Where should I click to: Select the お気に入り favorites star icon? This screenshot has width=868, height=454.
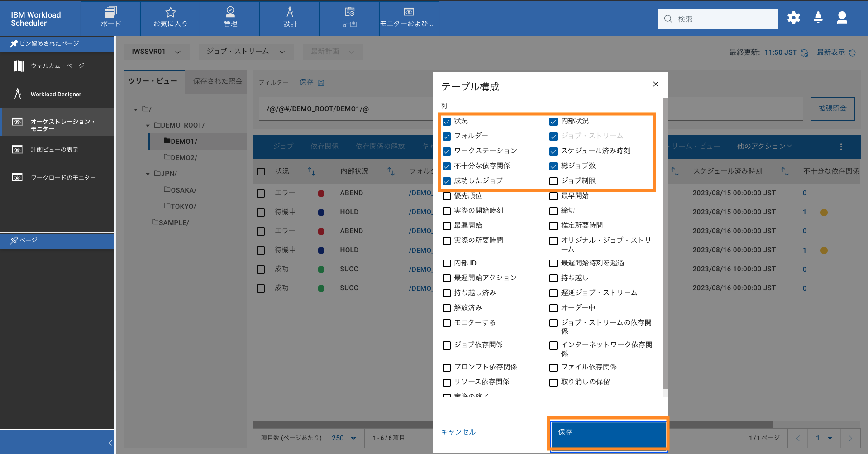coord(170,18)
